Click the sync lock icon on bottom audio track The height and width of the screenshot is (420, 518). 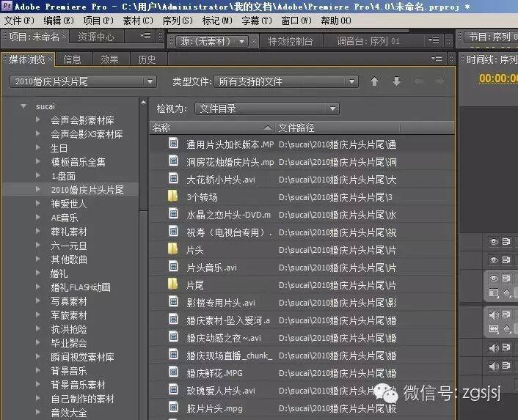click(506, 365)
